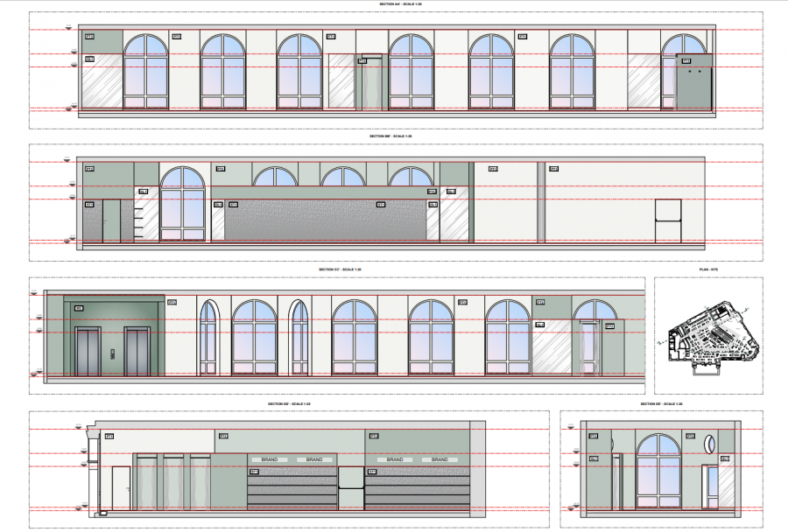Click the last BRAND sign on right shelf unit
The image size is (788, 532).
coord(440,459)
